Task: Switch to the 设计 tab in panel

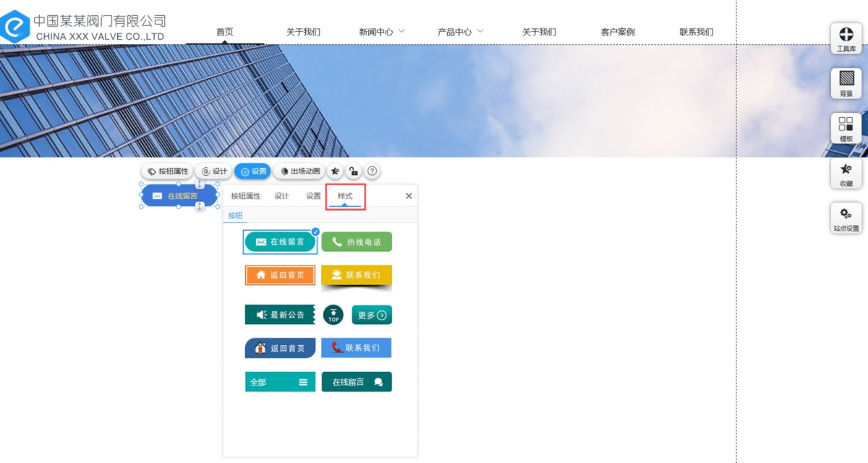Action: 281,196
